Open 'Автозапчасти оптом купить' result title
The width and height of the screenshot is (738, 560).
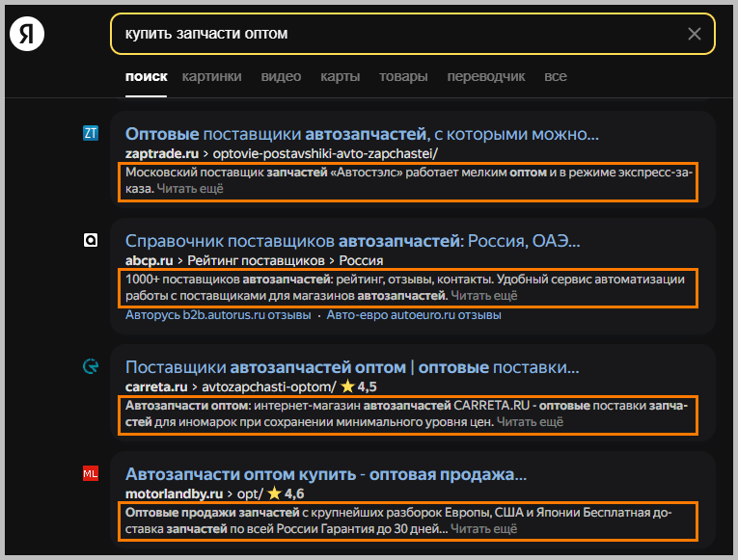pyautogui.click(x=326, y=474)
